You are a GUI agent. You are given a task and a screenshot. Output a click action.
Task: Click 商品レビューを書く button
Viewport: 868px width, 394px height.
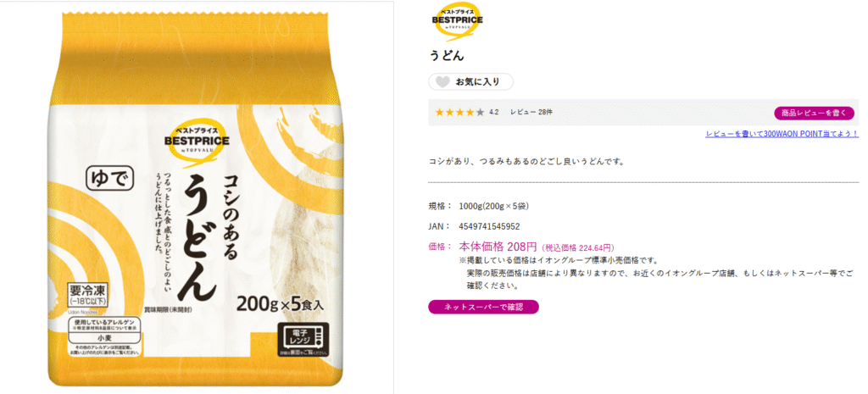tap(814, 113)
